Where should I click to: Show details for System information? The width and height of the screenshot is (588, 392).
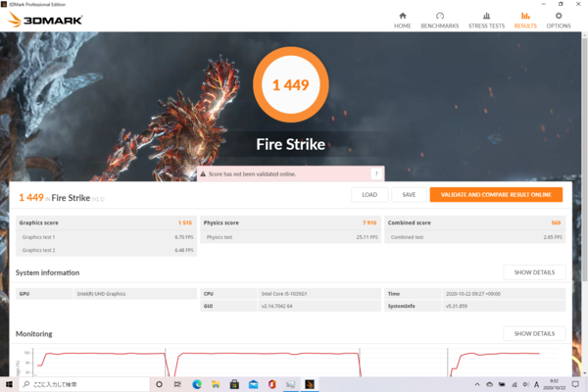pos(534,272)
